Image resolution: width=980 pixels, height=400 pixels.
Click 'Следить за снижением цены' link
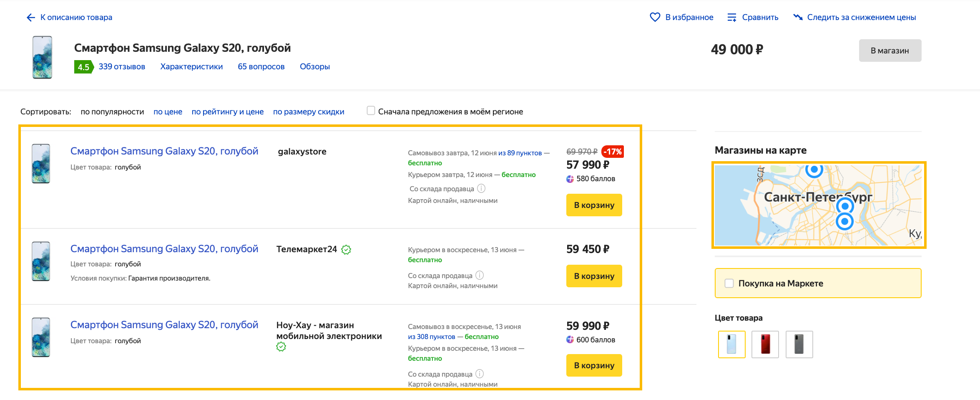[x=862, y=18]
